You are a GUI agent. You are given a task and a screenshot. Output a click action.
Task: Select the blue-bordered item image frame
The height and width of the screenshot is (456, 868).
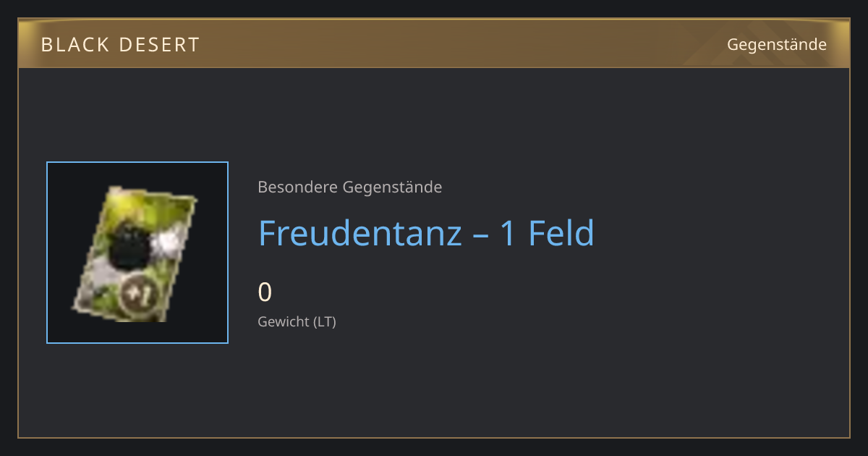(137, 253)
